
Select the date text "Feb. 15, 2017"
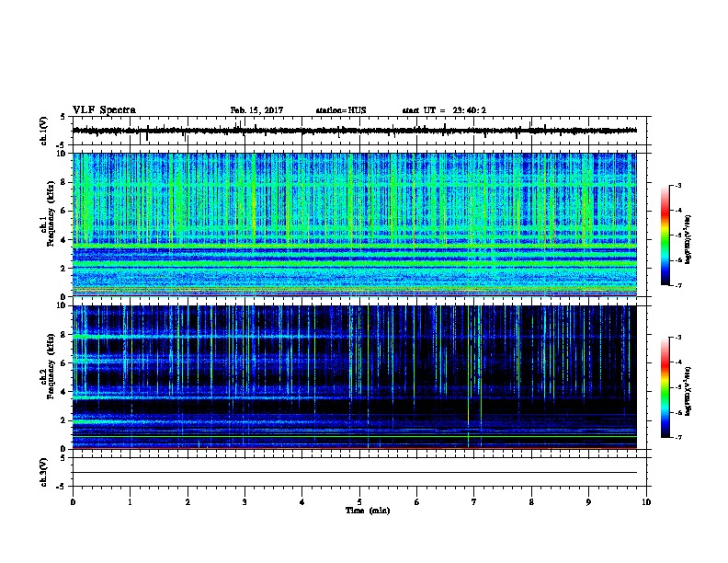tap(256, 110)
